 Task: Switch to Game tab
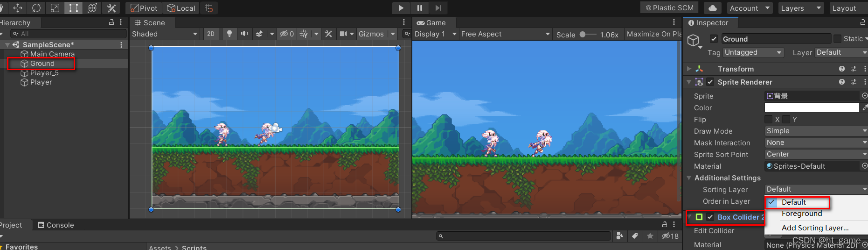point(431,22)
